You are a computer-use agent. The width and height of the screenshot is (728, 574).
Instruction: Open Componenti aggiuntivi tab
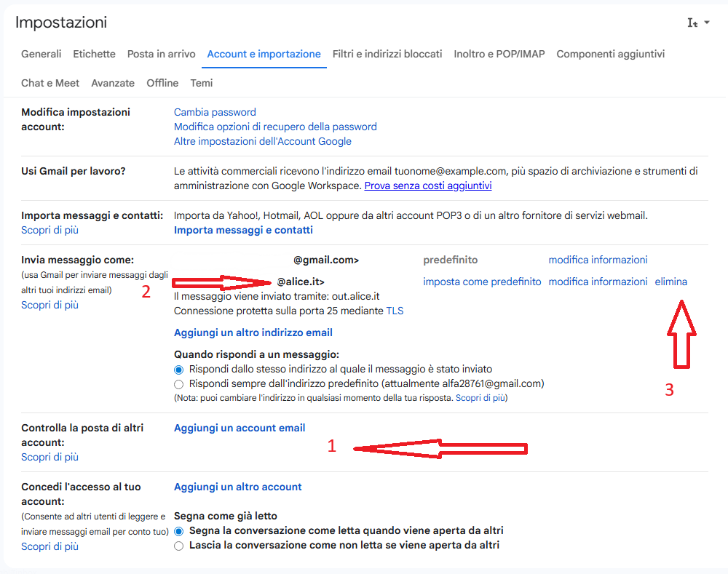611,54
